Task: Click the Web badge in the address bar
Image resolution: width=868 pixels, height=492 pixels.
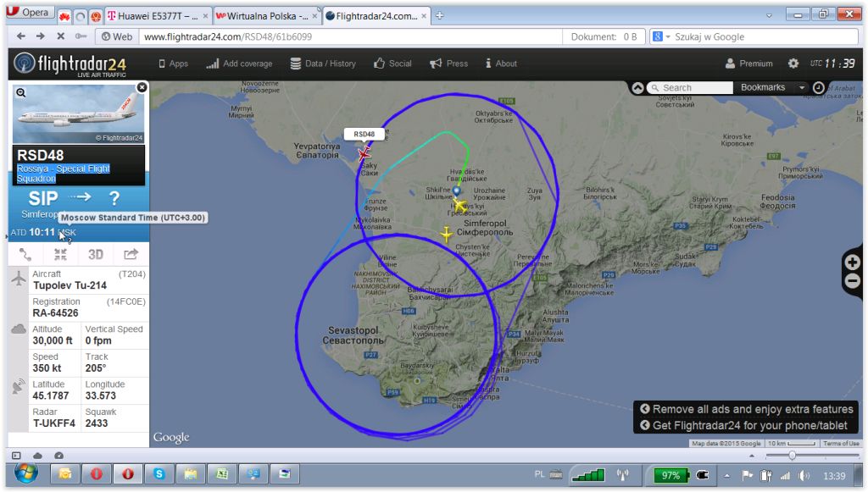Action: point(117,37)
